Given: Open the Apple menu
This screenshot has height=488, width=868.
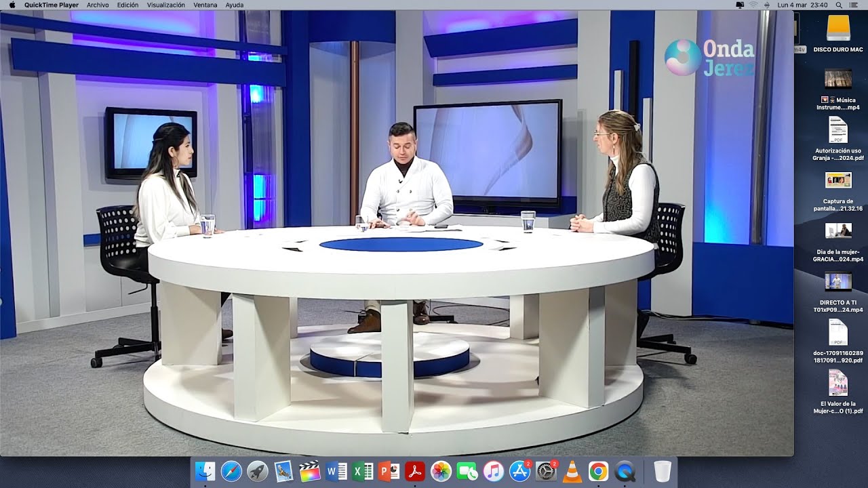Looking at the screenshot, I should pos(12,5).
